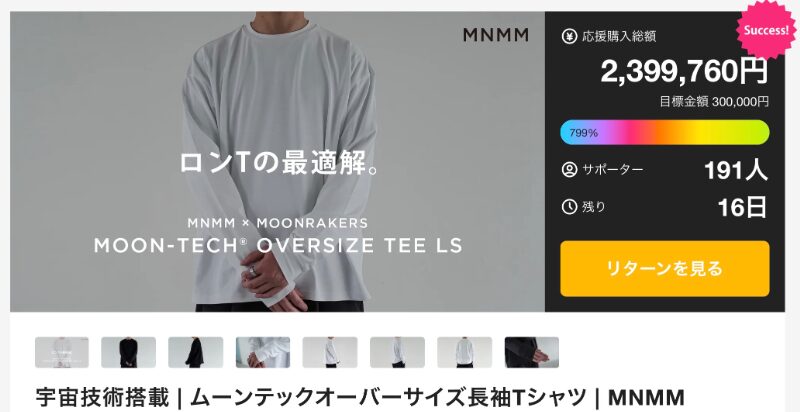Viewport: 800px width, 412px height.
Task: Show the black tee front view thumbnail
Action: (129, 352)
